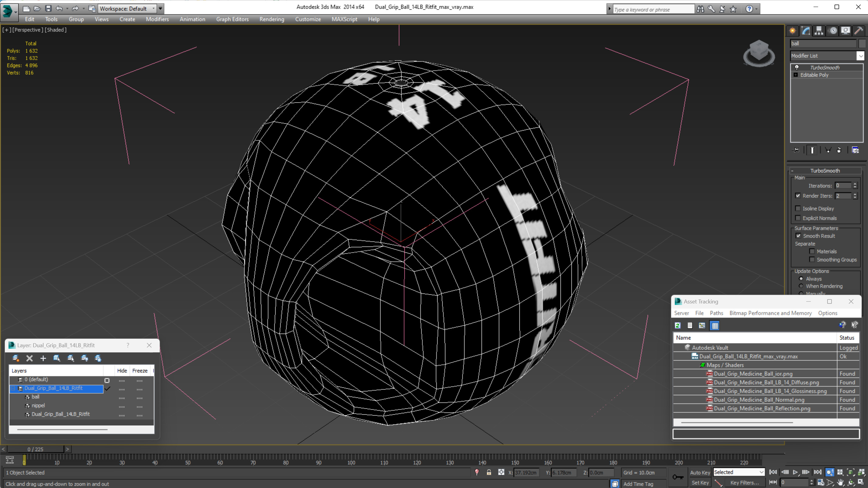
Task: Check Separate by Smoothing Groups option
Action: click(x=812, y=259)
